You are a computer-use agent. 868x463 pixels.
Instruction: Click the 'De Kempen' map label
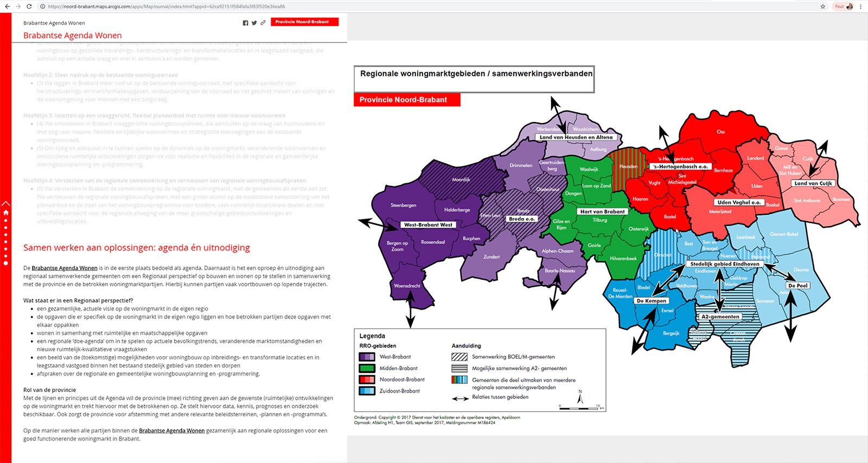click(x=651, y=300)
